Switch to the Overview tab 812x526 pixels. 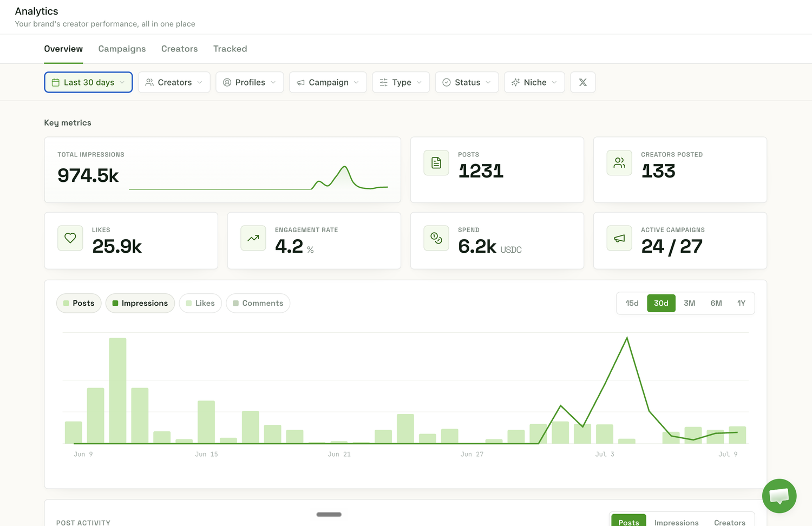pos(63,49)
